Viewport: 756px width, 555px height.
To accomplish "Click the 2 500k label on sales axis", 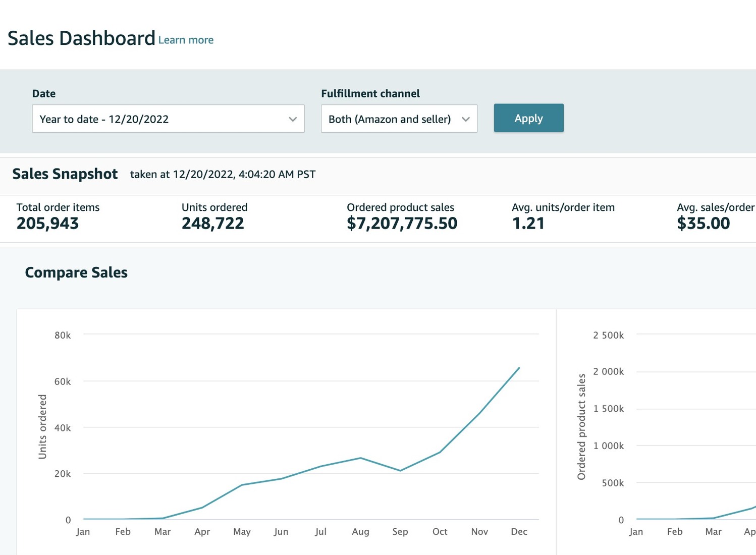I will [608, 335].
